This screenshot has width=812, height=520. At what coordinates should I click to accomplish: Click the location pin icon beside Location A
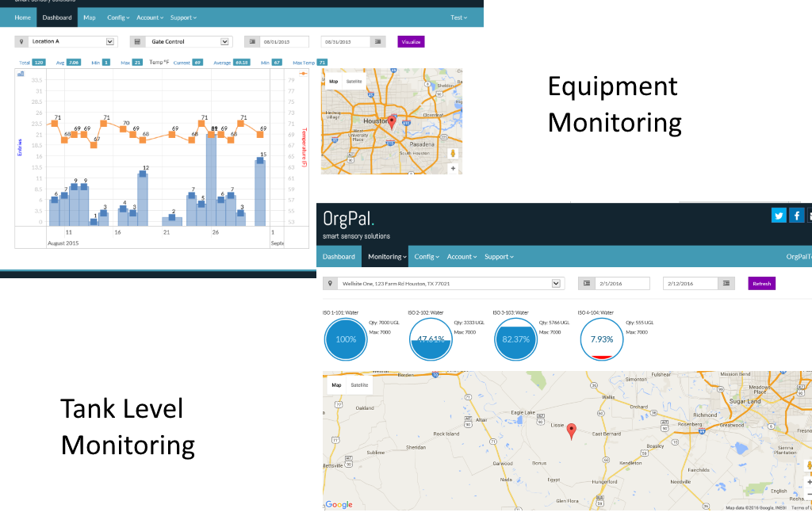click(x=21, y=41)
